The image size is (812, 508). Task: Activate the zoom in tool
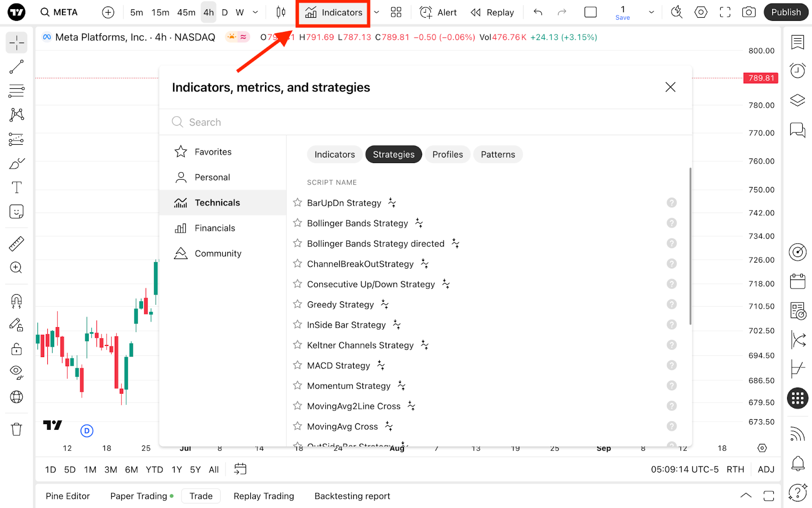click(x=17, y=268)
